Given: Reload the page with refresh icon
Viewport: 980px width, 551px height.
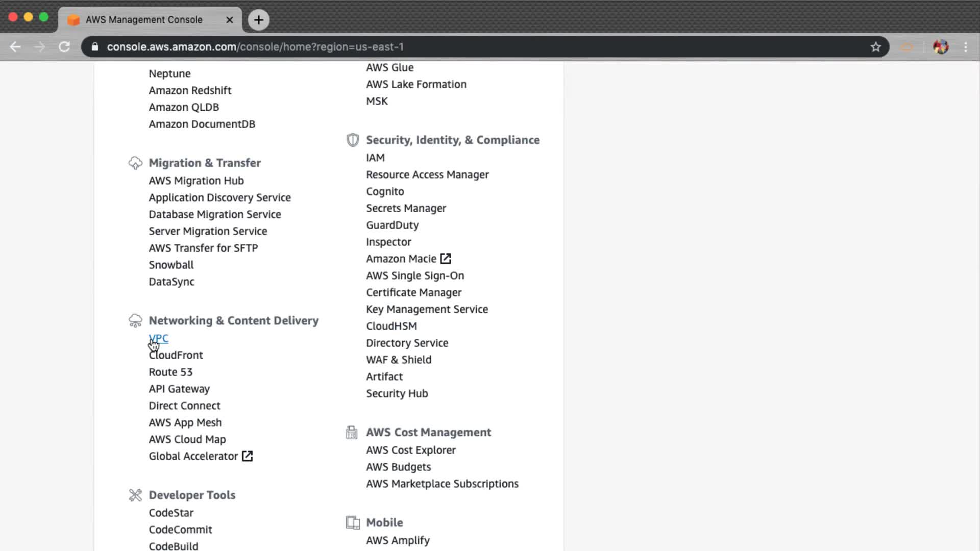Looking at the screenshot, I should tap(64, 47).
